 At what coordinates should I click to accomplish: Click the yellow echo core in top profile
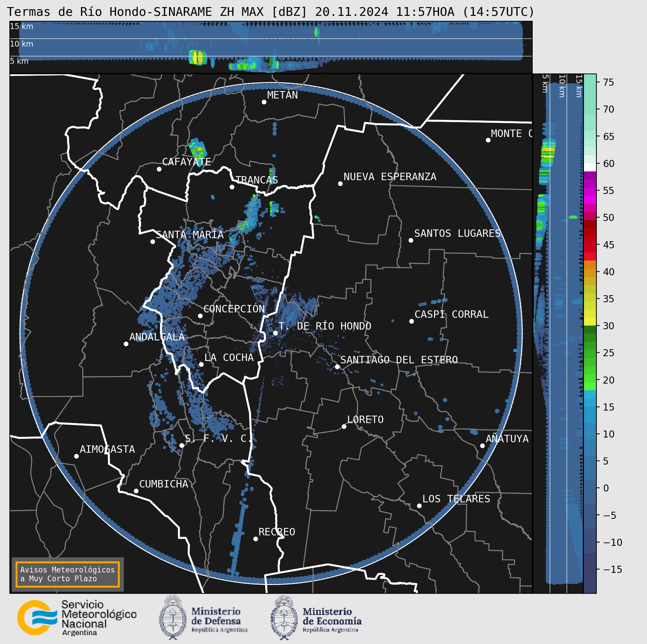click(197, 58)
